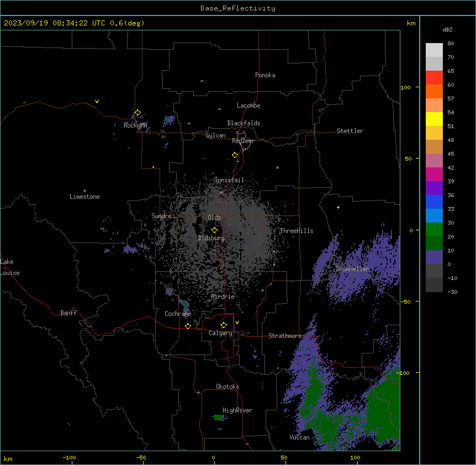Click the Drumheller label
The height and width of the screenshot is (465, 476).
tap(352, 269)
